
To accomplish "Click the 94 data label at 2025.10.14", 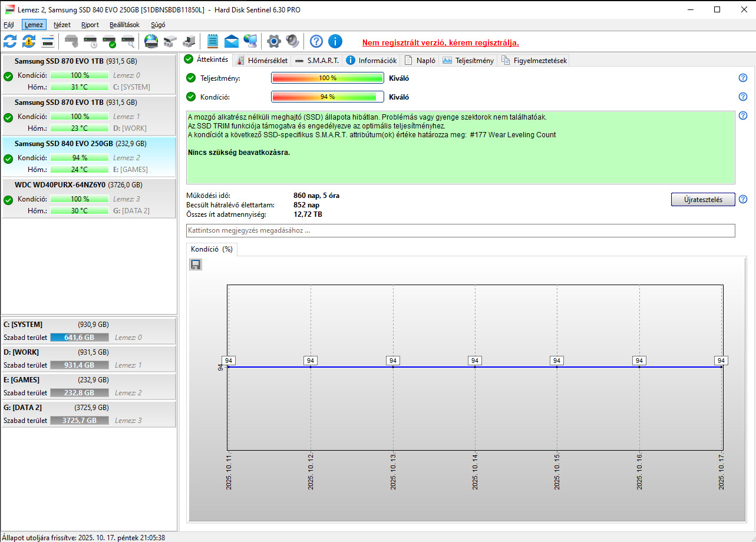I will pos(476,361).
